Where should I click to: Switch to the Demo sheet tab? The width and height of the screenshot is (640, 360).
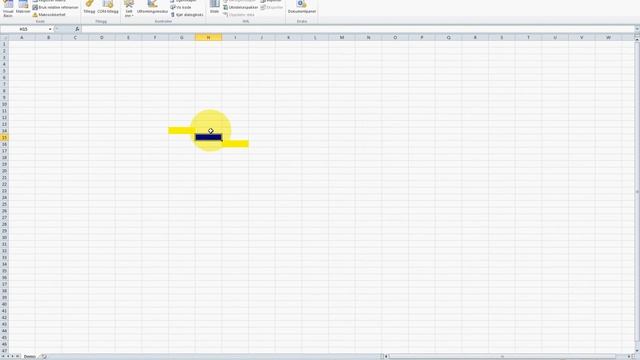29,357
